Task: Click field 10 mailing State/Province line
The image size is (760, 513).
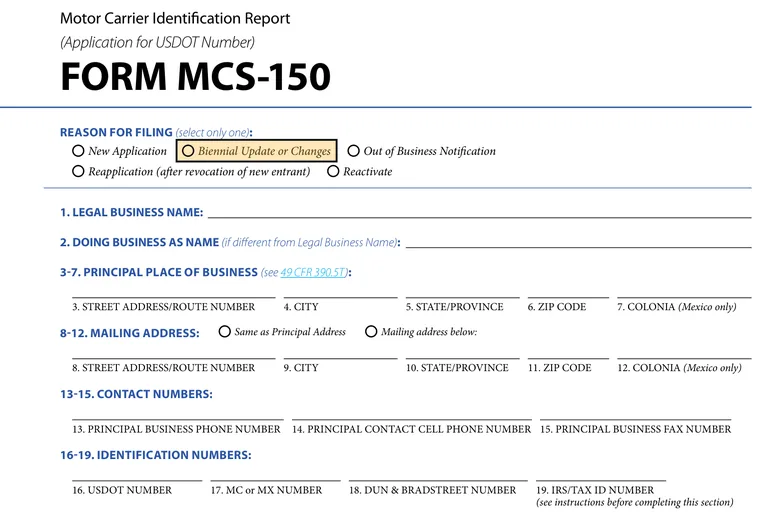Action: click(x=462, y=352)
